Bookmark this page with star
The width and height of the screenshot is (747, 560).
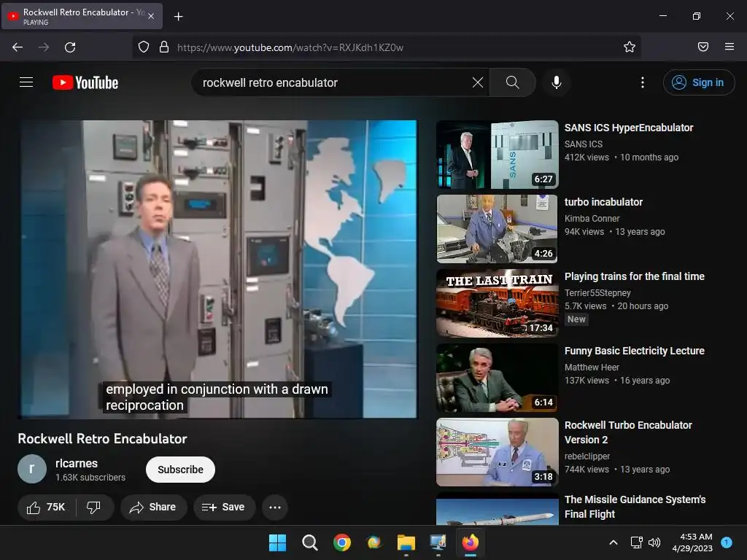[630, 47]
